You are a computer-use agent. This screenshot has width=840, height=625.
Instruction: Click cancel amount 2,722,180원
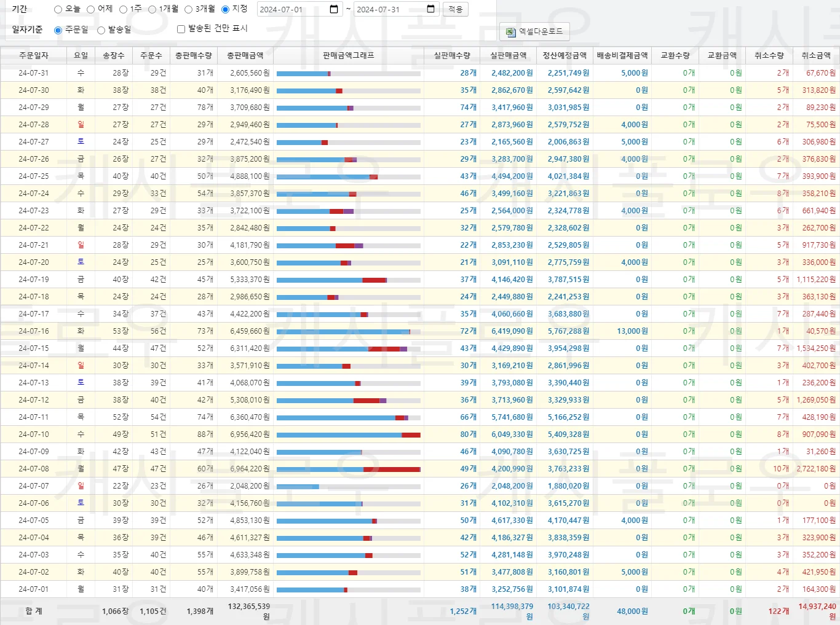coord(816,468)
